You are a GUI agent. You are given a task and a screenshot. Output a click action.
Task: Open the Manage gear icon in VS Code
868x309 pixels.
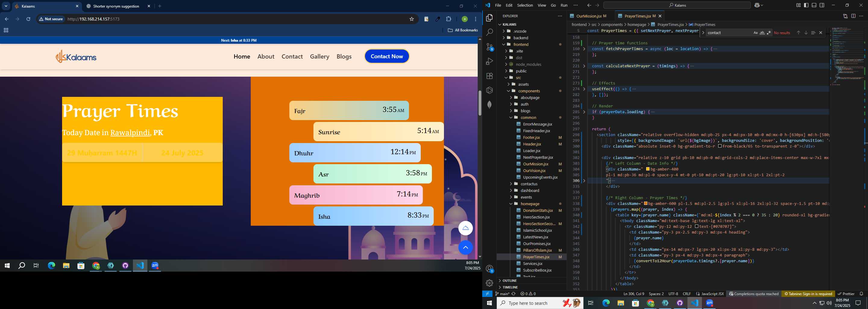click(x=489, y=283)
